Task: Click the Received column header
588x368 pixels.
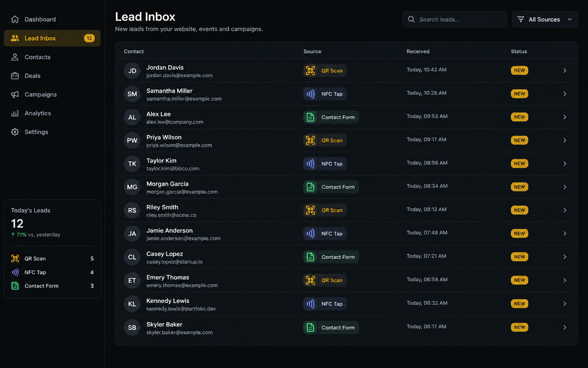Action: tap(418, 51)
